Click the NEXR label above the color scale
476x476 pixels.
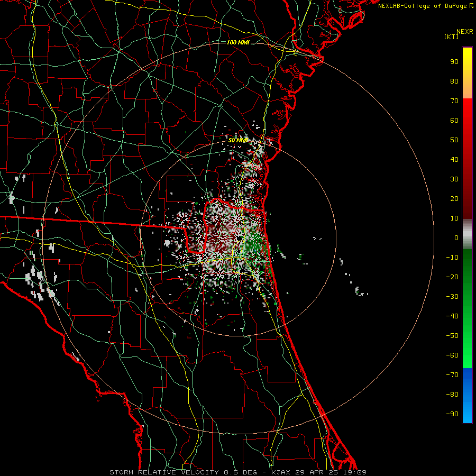point(465,32)
